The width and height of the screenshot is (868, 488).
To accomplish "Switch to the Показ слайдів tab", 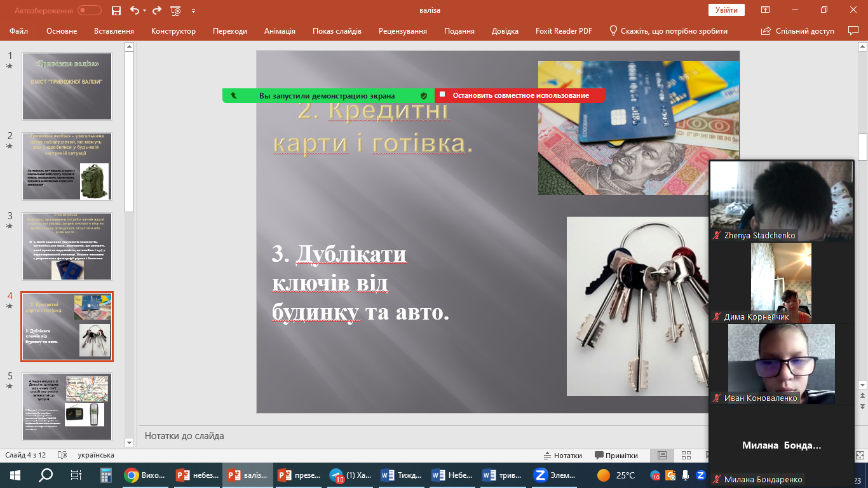I will tap(337, 30).
